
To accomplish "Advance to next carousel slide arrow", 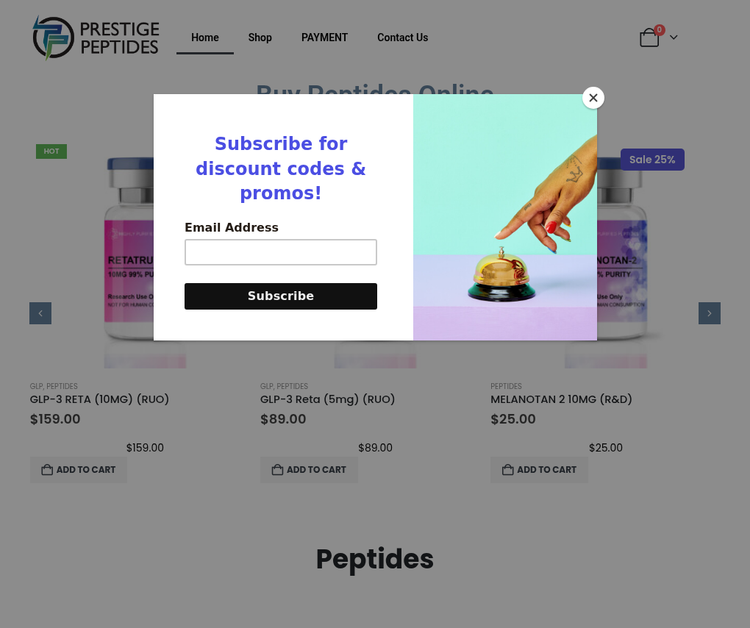I will [709, 313].
